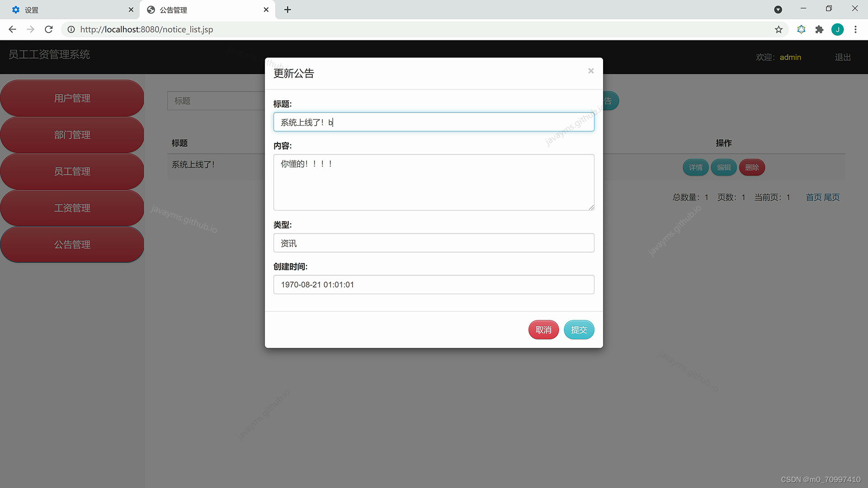Open the profile avatar J
This screenshot has width=868, height=488.
tap(837, 29)
